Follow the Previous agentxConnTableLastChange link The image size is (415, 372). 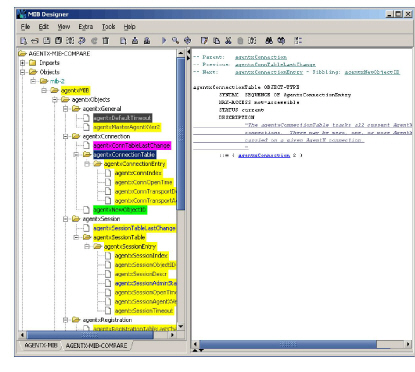pos(275,65)
